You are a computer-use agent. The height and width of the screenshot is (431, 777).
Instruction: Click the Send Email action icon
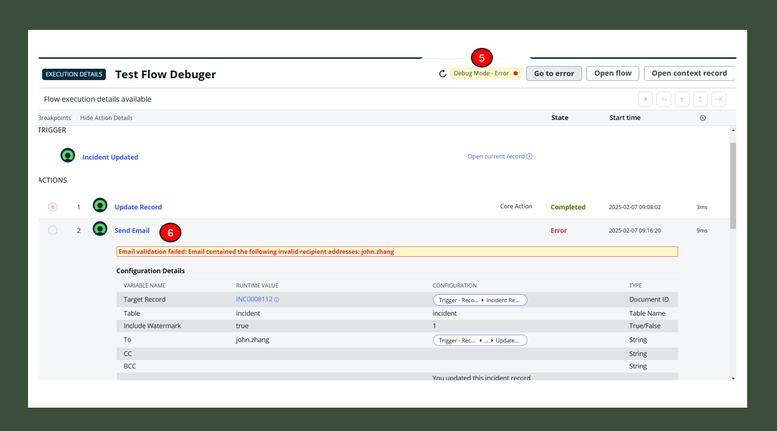(x=100, y=229)
